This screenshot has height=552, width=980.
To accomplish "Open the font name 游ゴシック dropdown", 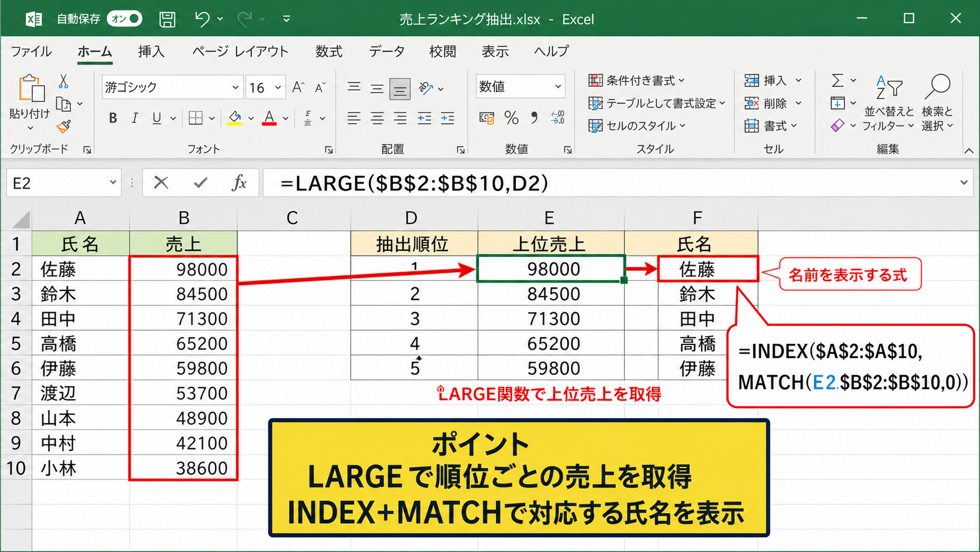I will (235, 87).
